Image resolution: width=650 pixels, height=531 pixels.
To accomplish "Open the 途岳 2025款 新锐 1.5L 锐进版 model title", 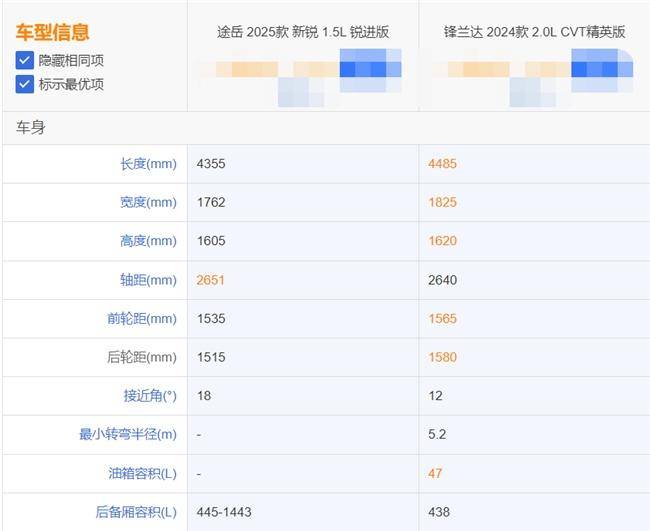I will point(303,32).
